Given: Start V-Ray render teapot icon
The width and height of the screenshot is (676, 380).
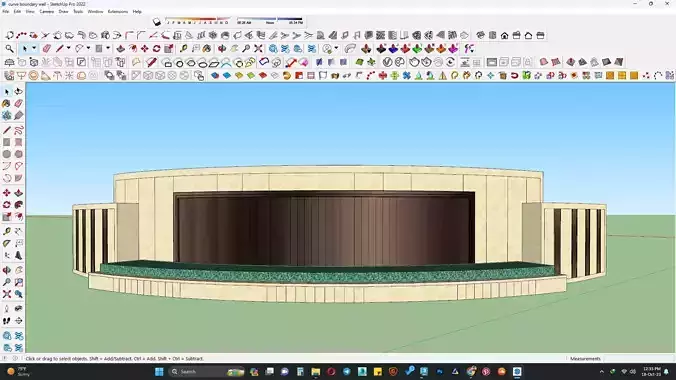Looking at the screenshot, I should pos(414,62).
